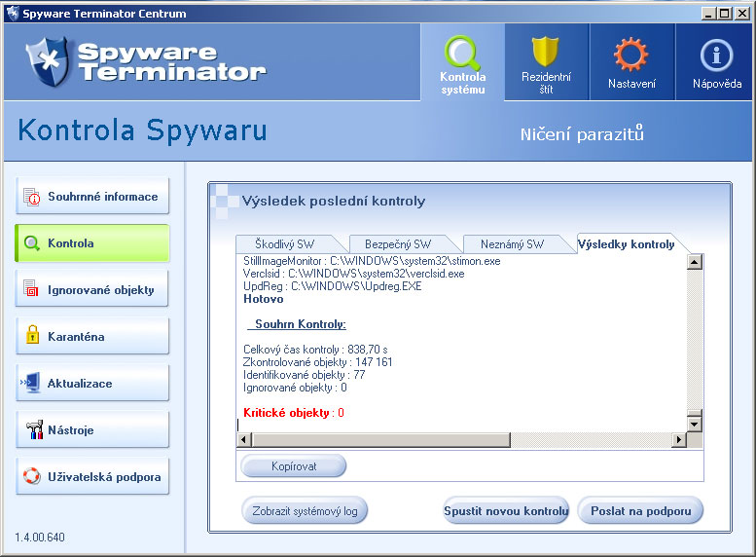
Task: Open the Ignorované objekty section
Action: pyautogui.click(x=92, y=288)
